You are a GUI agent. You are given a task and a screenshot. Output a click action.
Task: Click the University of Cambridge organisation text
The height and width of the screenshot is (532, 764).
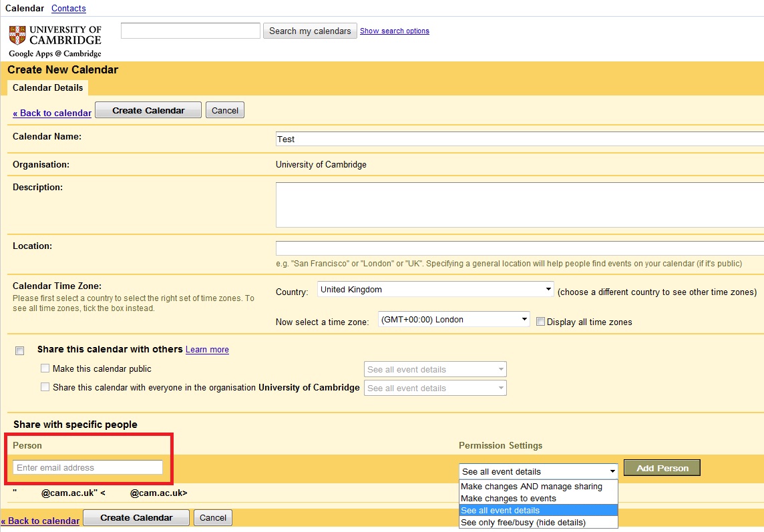click(x=321, y=165)
